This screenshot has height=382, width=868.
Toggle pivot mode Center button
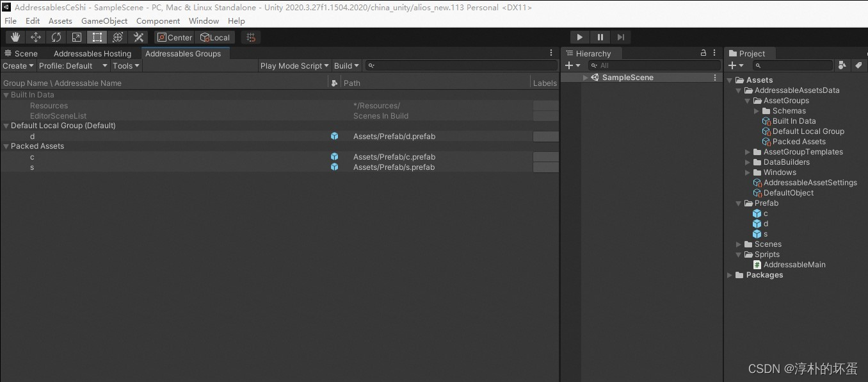point(174,37)
